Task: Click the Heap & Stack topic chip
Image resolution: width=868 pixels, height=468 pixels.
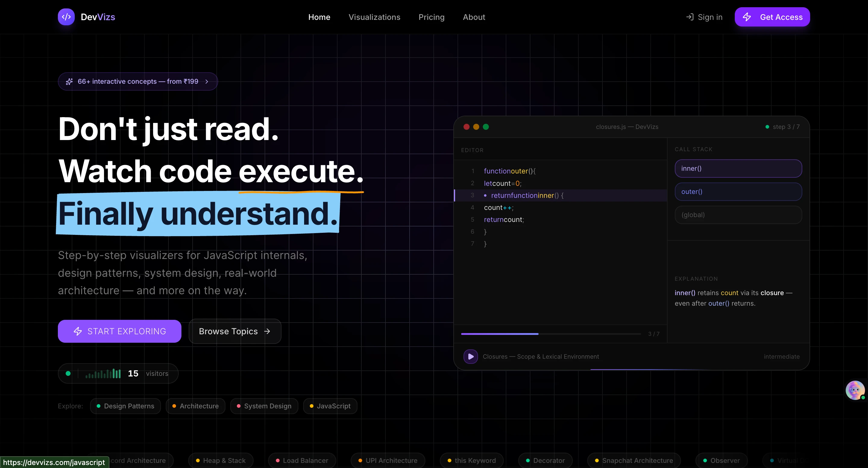Action: click(221, 460)
